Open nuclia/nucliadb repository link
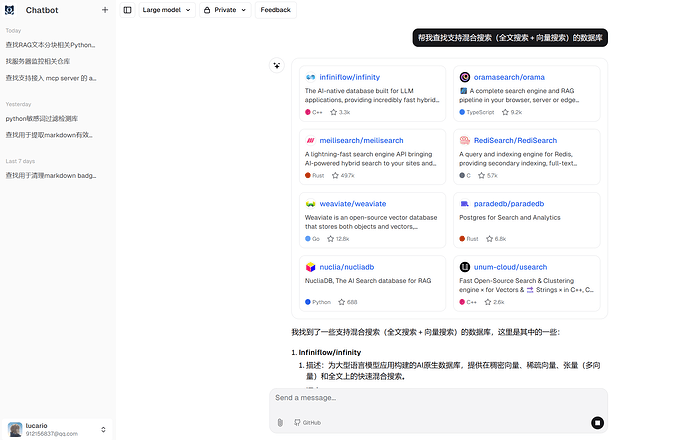 [x=347, y=267]
